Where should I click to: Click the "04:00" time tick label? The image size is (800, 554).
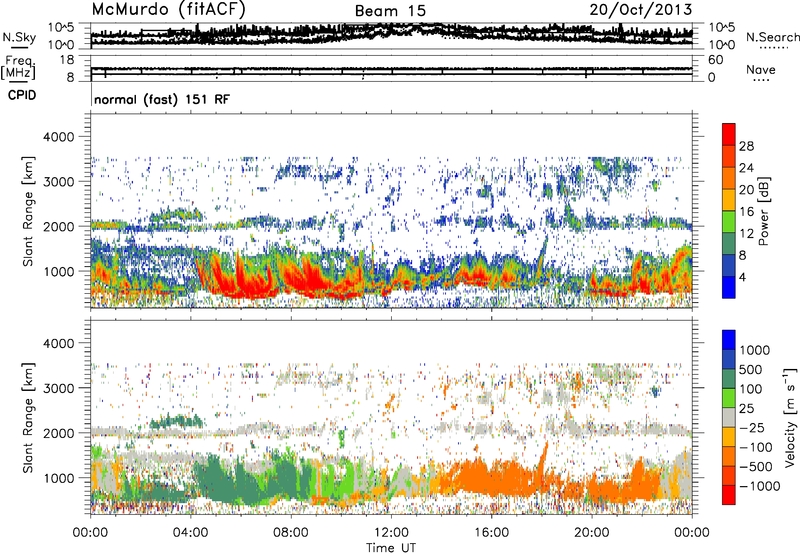click(190, 533)
